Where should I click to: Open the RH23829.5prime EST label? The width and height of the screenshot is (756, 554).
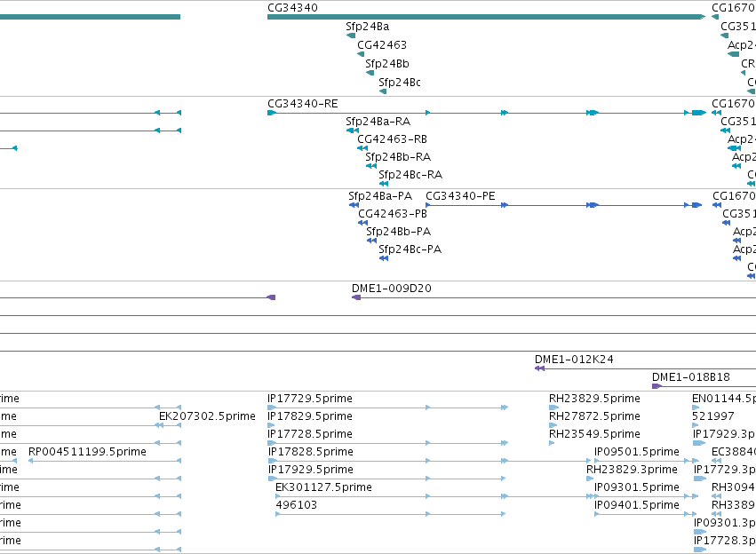[594, 399]
